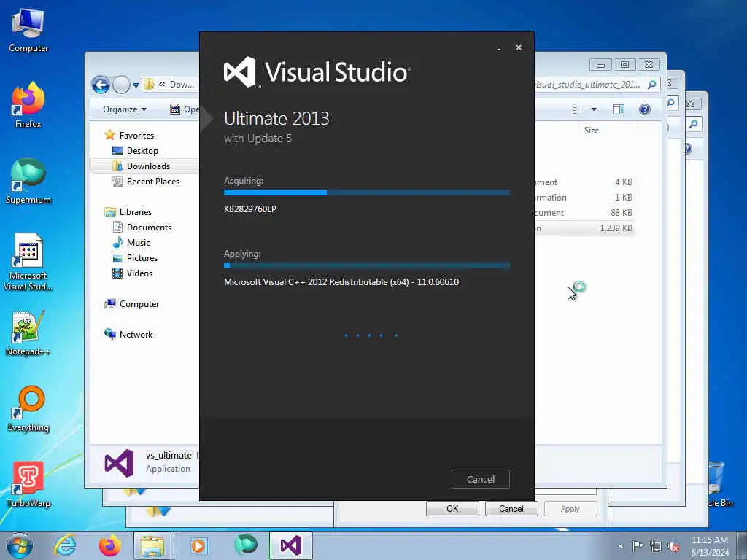Screen dimensions: 747x560
Task: Open TurboWarp desktop shortcut
Action: coord(28,484)
